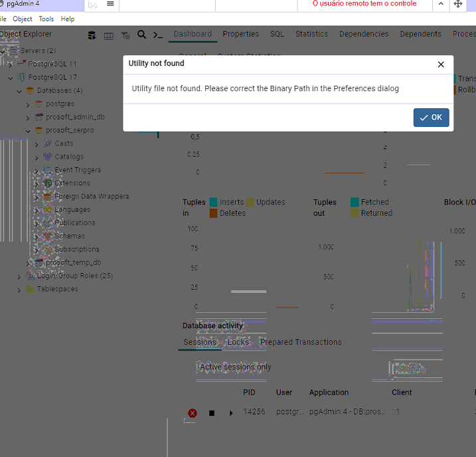Screen dimensions: 476x457
Task: Open the Prepared Transactions tab
Action: 301,342
